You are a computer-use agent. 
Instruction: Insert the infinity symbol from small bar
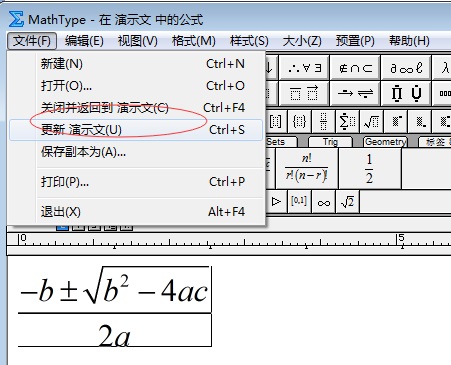click(324, 202)
